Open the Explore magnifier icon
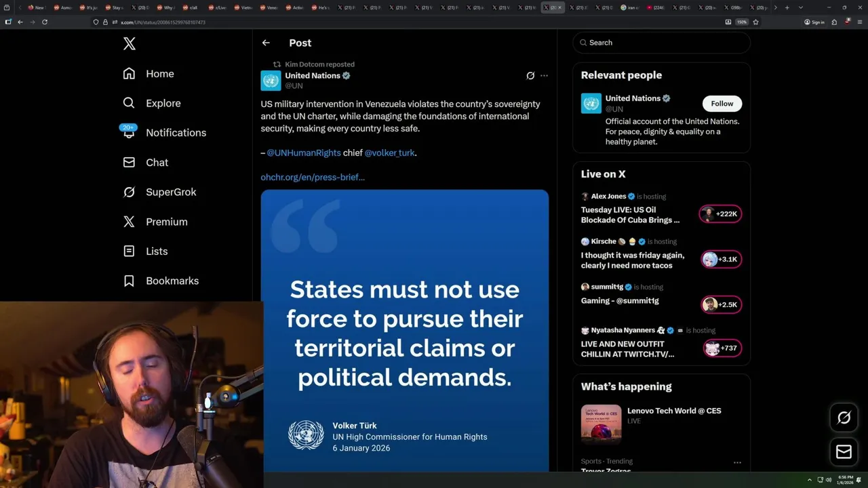The width and height of the screenshot is (868, 488). click(129, 103)
